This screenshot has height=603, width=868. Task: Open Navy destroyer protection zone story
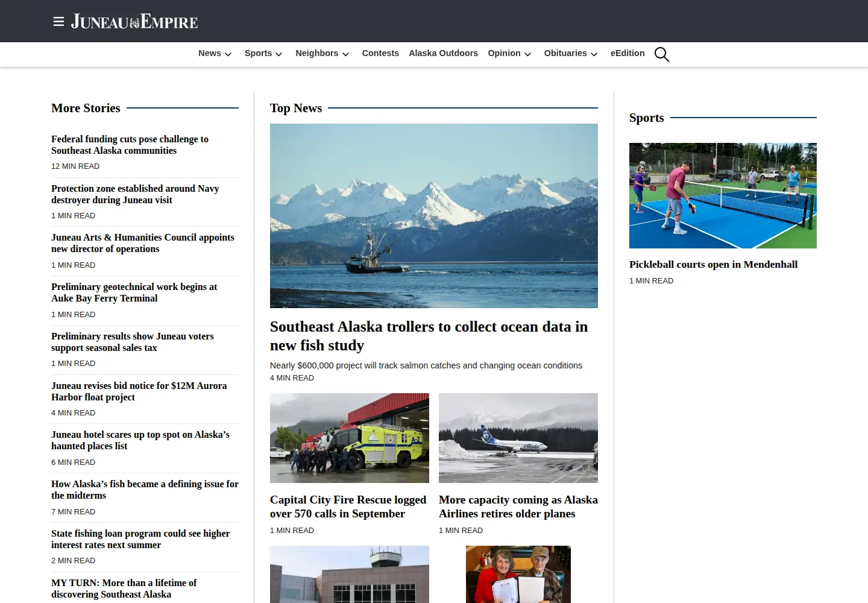pos(135,194)
